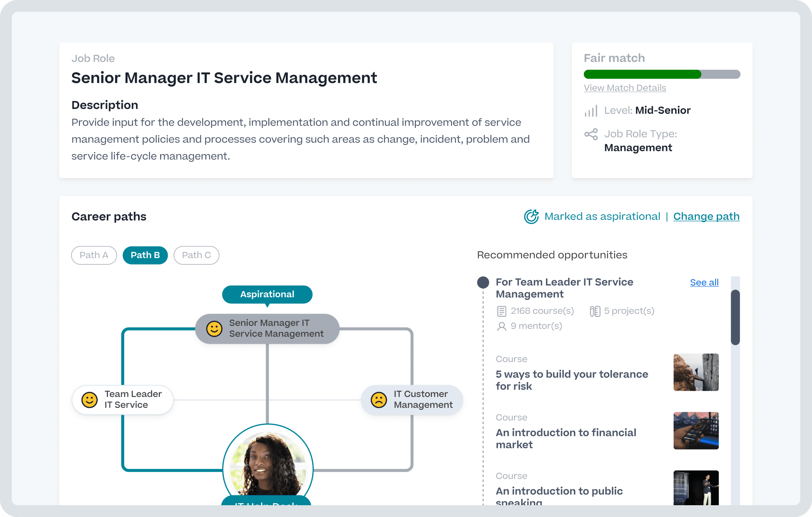The width and height of the screenshot is (812, 517).
Task: Click the projects icon beside 5 project(s)
Action: tap(595, 311)
